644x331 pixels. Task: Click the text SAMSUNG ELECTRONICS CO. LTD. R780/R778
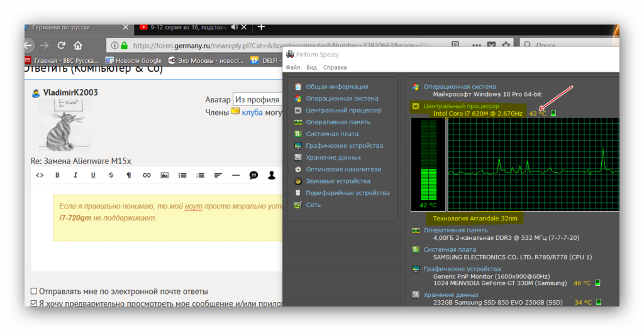[500, 257]
